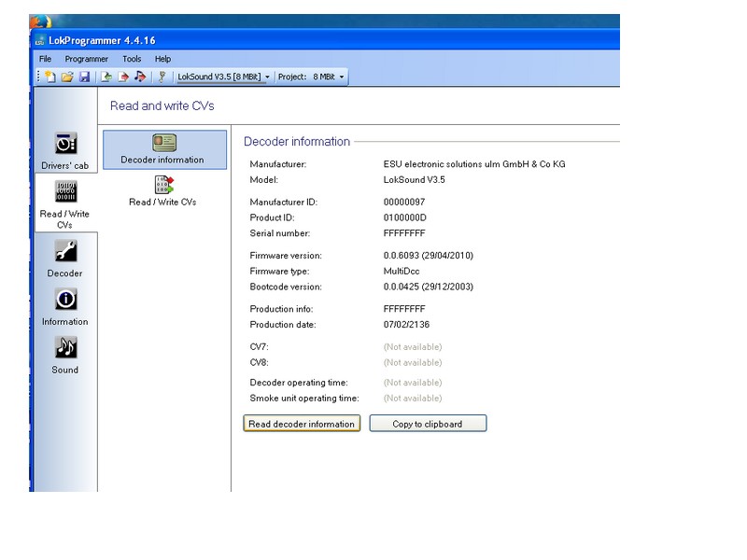Click the manufacturer value ESU electronic solutions
The height and width of the screenshot is (560, 747).
(x=474, y=164)
